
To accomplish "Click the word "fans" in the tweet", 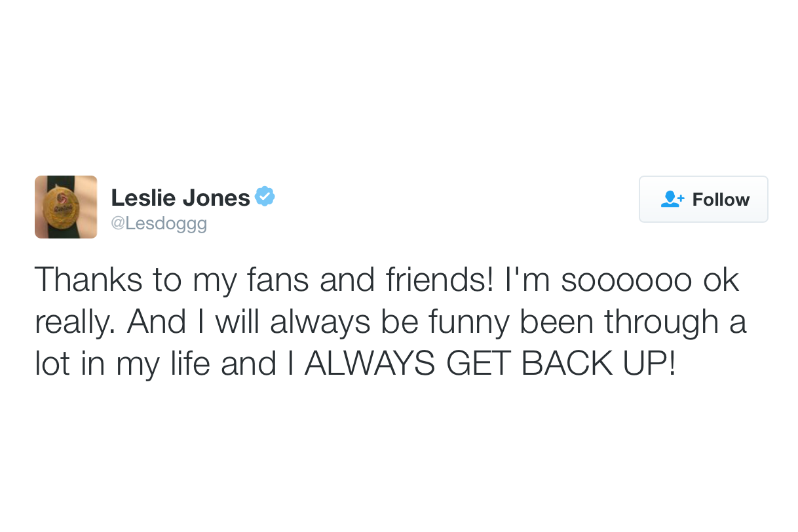I will (278, 280).
